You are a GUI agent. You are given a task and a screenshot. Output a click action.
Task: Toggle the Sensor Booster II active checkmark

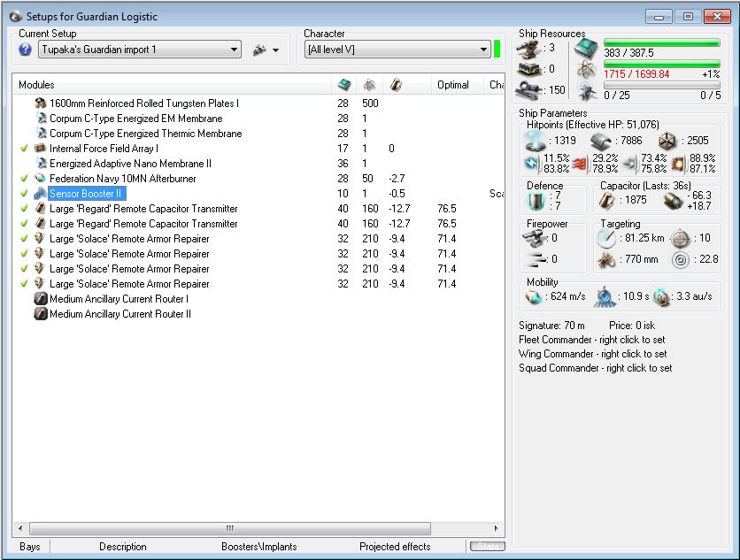pyautogui.click(x=25, y=194)
